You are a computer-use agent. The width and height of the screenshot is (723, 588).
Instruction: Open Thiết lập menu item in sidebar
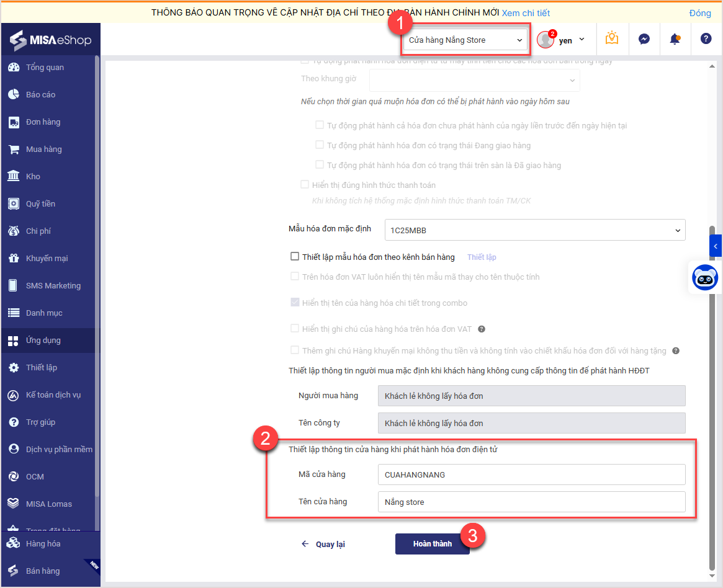(x=42, y=367)
